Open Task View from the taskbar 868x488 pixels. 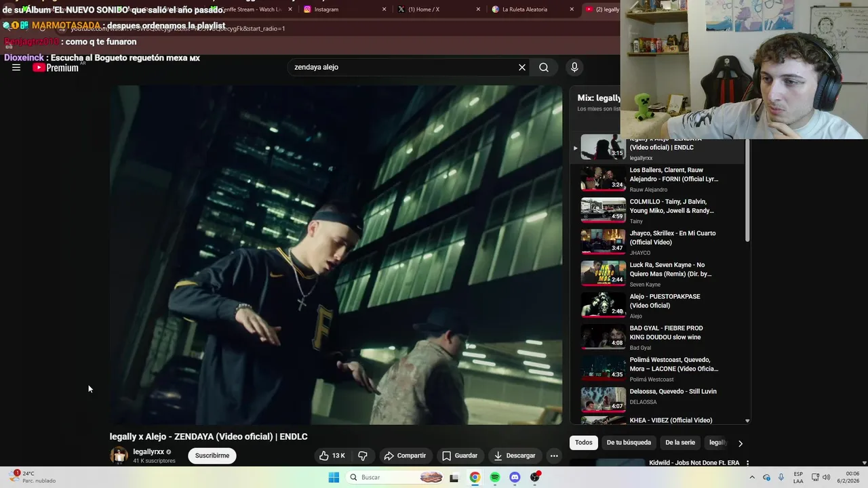tap(454, 477)
